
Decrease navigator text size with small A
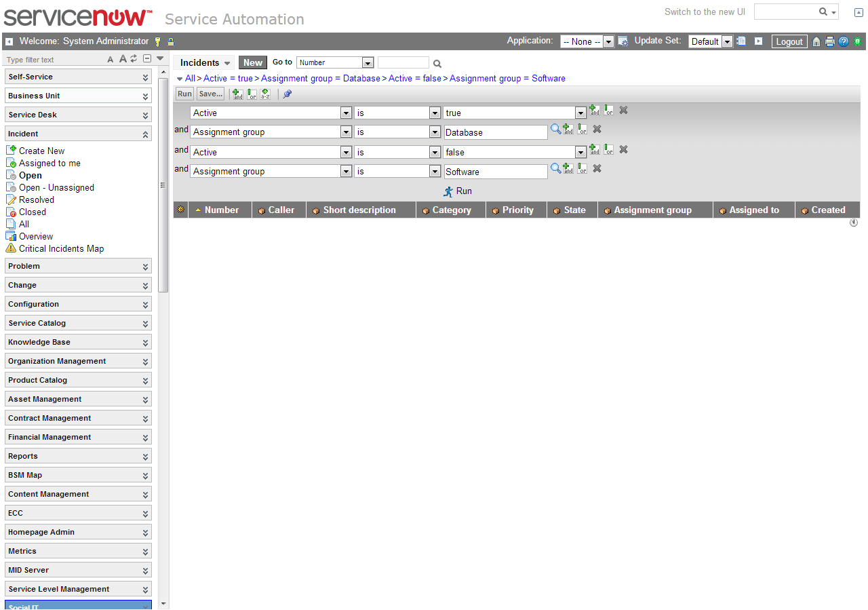111,59
